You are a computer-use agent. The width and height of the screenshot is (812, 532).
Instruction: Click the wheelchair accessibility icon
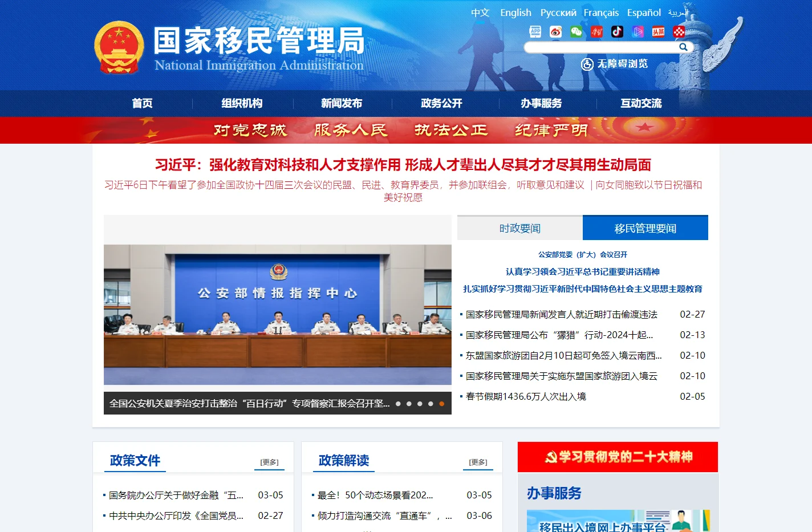click(x=587, y=64)
